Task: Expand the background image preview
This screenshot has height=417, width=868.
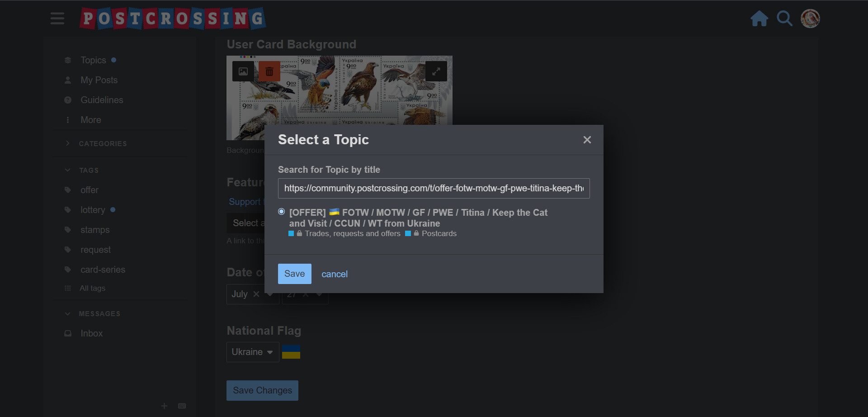Action: (436, 71)
